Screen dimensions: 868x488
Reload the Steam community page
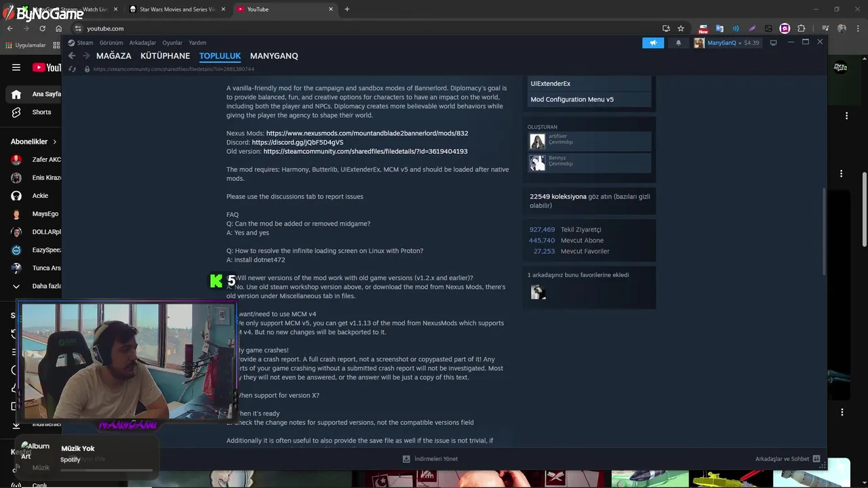73,68
